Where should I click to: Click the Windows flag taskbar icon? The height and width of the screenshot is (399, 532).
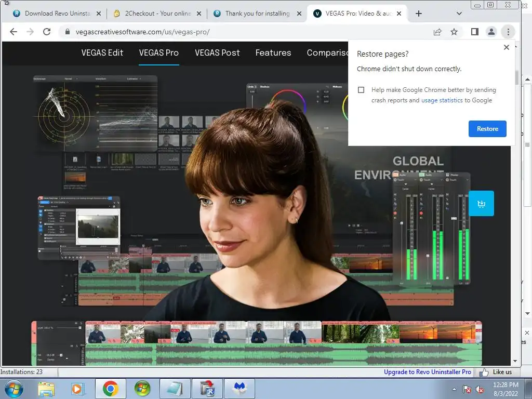[142, 389]
